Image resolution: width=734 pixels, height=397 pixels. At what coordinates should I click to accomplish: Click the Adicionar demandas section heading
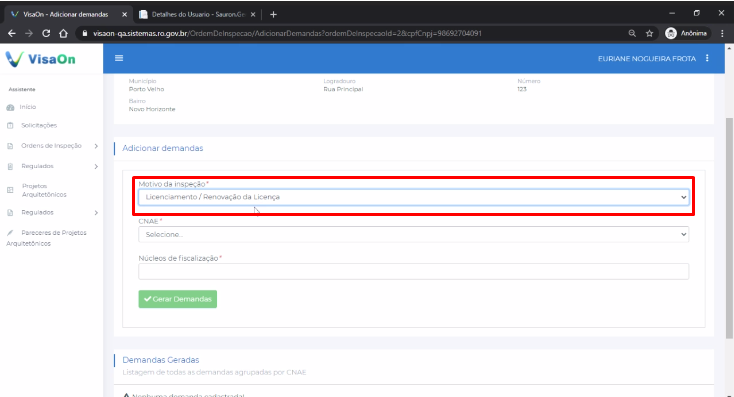[x=162, y=148]
